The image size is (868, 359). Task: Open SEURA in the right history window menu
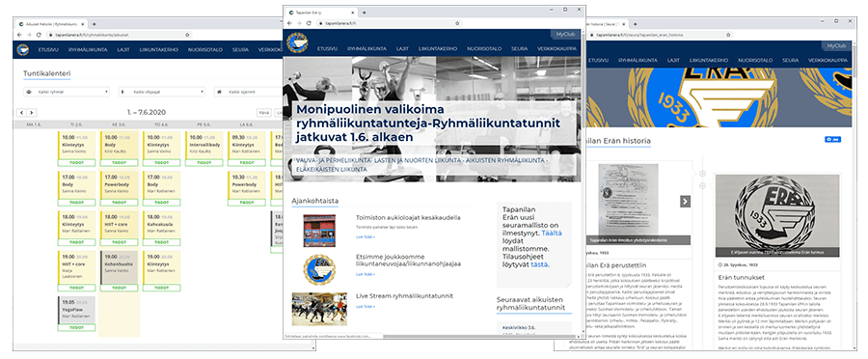(791, 60)
